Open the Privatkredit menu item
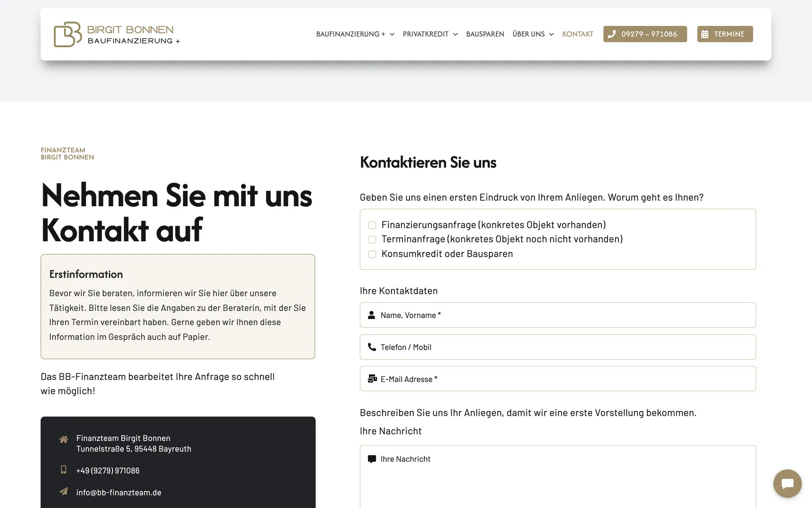 [426, 34]
